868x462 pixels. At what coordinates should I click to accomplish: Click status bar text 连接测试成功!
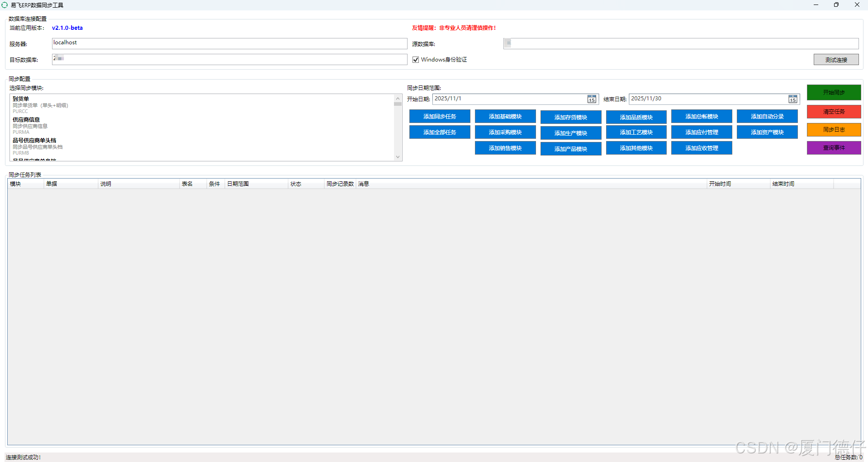pyautogui.click(x=24, y=457)
